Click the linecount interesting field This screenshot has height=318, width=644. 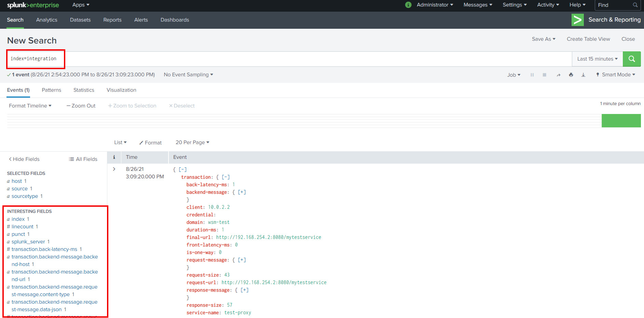(23, 227)
